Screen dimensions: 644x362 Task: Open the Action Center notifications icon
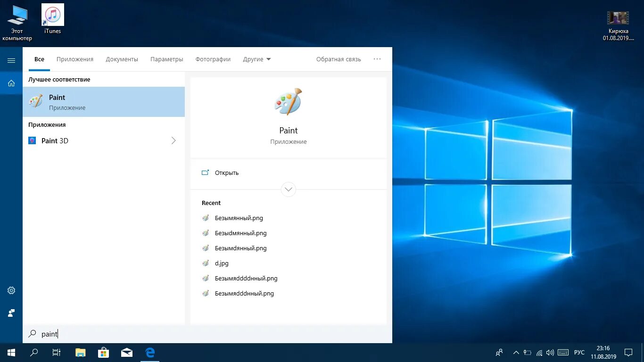(628, 353)
